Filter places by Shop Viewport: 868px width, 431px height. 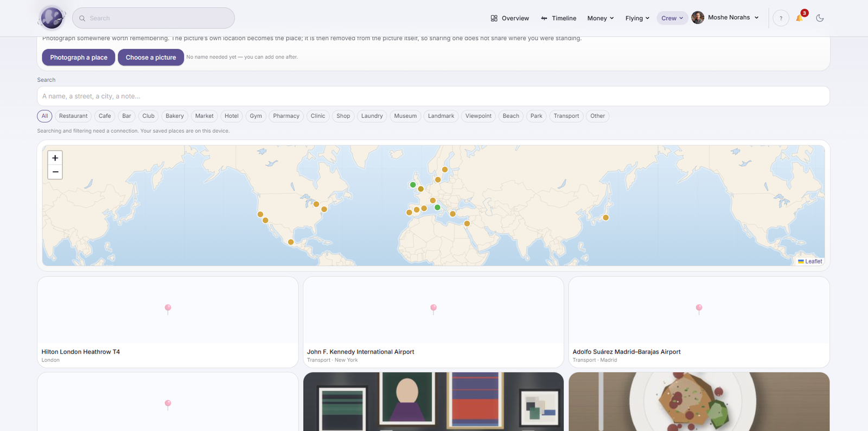pyautogui.click(x=343, y=116)
